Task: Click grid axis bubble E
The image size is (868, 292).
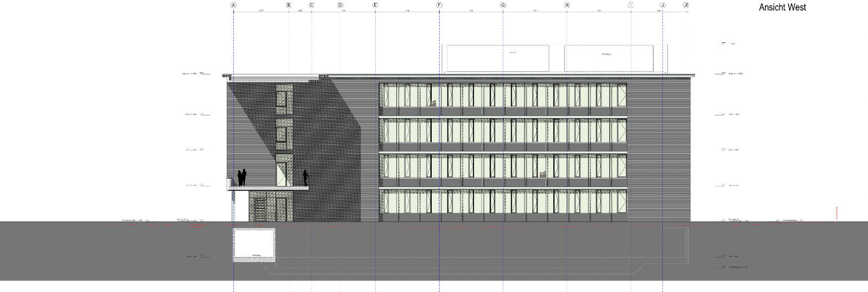Action: point(375,5)
